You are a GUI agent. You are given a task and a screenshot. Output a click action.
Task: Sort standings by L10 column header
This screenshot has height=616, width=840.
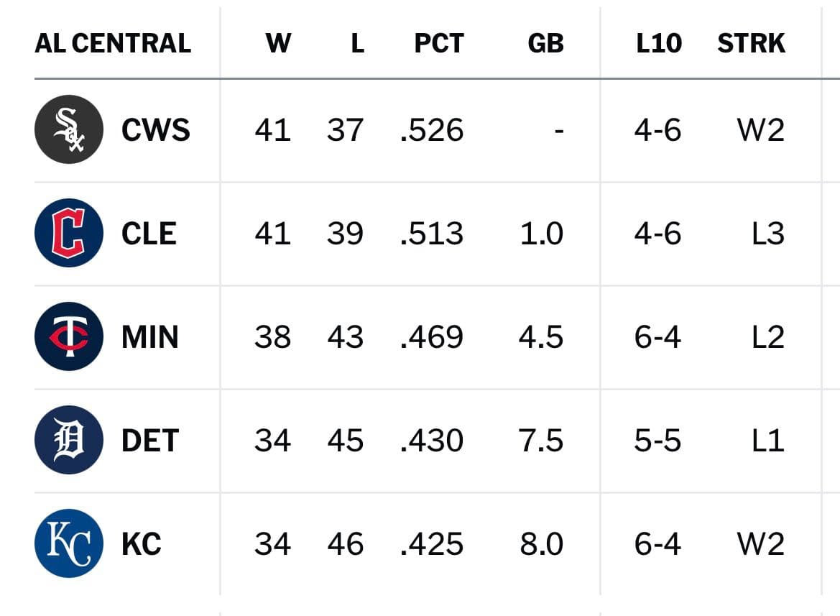pos(659,43)
